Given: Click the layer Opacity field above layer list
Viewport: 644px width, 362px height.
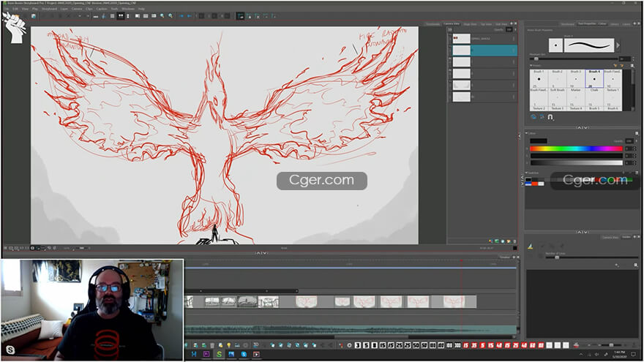Looking at the screenshot, I should tap(509, 29).
